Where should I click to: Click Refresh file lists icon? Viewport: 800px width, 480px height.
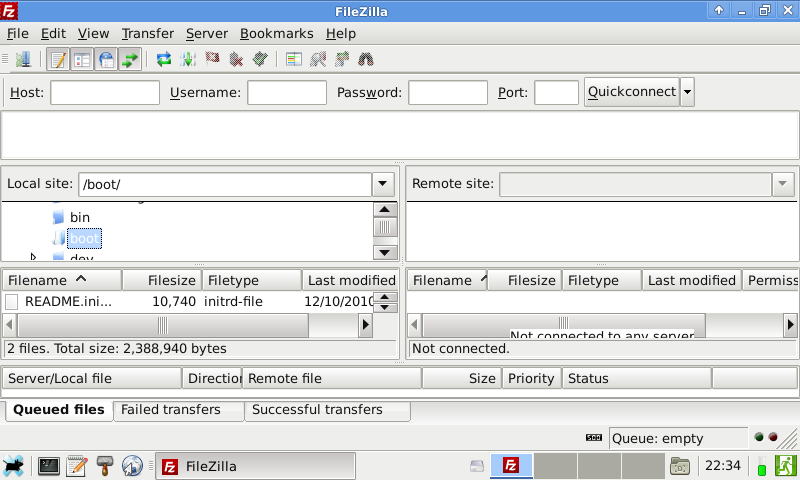click(x=164, y=59)
